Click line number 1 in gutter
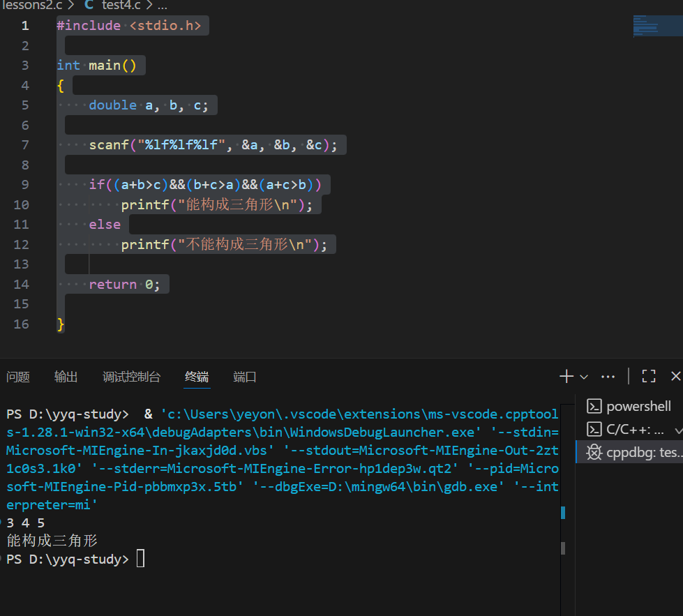Viewport: 683px width, 616px height. (25, 26)
